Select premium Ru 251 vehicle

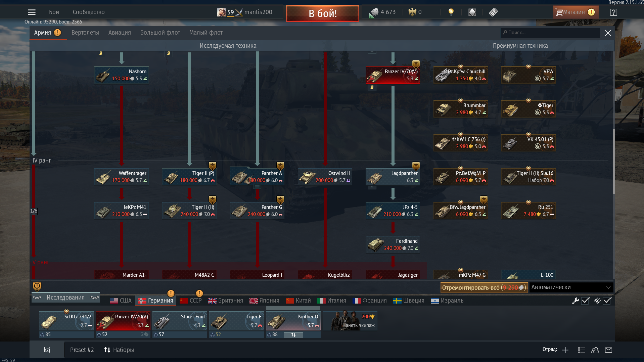pyautogui.click(x=528, y=211)
